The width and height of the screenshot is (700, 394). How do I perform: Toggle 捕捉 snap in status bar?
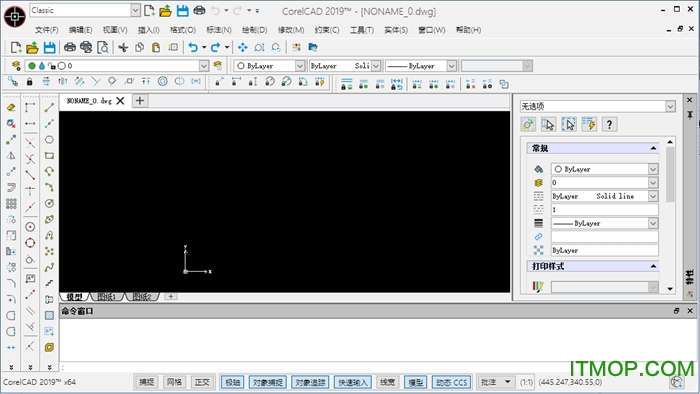(146, 382)
